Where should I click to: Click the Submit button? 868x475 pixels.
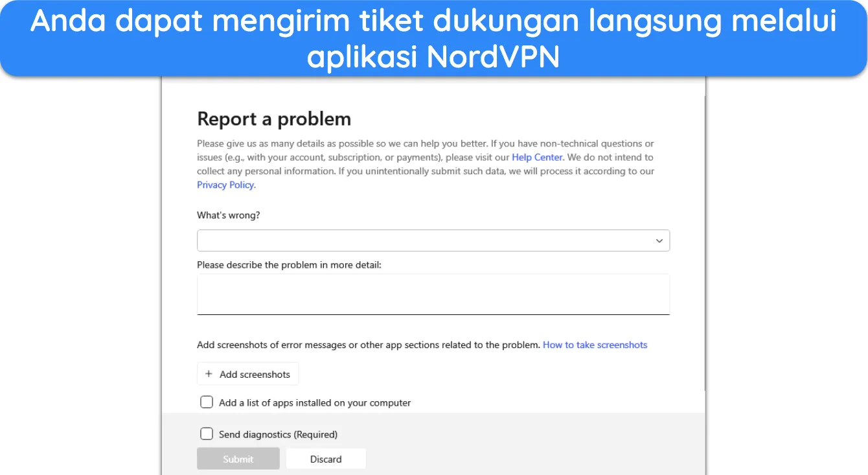pos(238,459)
